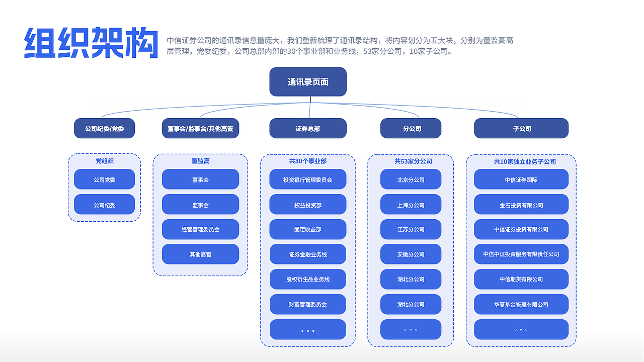
Task: Click 中信中证投资服务有限责任公司 box
Action: [521, 254]
